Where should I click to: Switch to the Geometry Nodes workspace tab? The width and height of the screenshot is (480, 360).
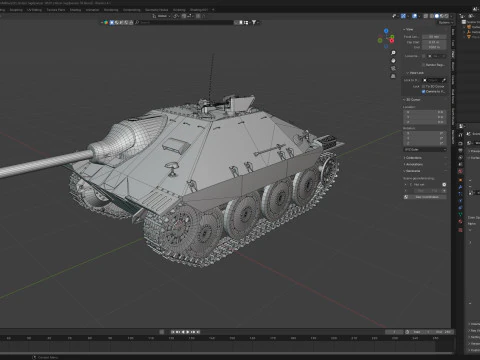click(156, 10)
